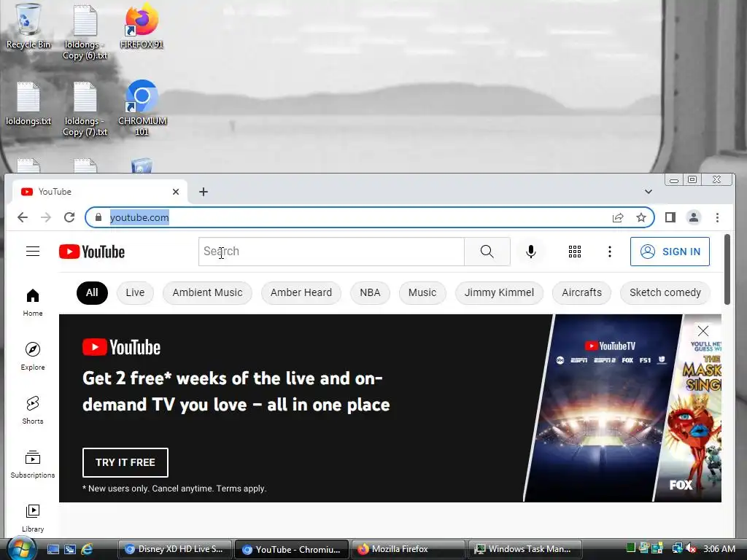Open Explore in the YouTube sidebar
This screenshot has height=560, width=747.
pyautogui.click(x=32, y=356)
